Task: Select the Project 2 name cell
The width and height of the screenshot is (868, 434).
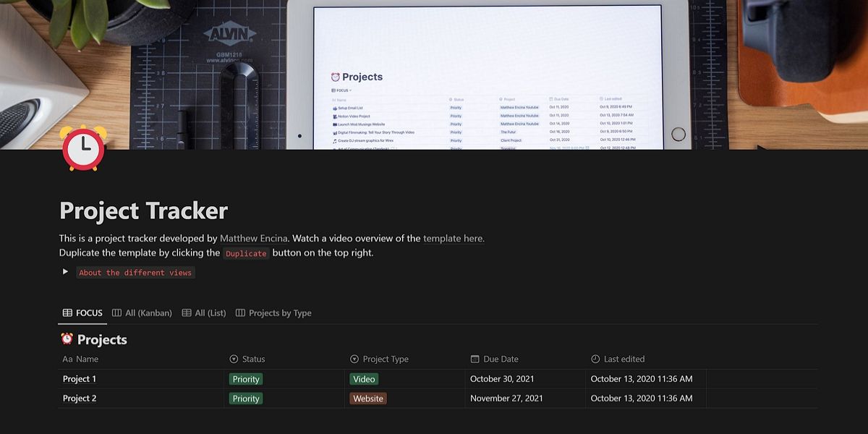Action: pyautogui.click(x=79, y=398)
